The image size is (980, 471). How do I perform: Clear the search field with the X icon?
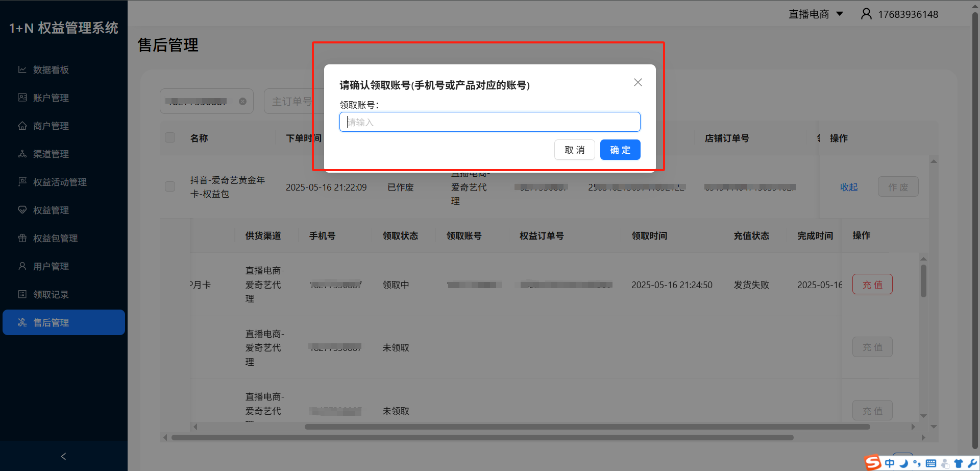pyautogui.click(x=243, y=101)
